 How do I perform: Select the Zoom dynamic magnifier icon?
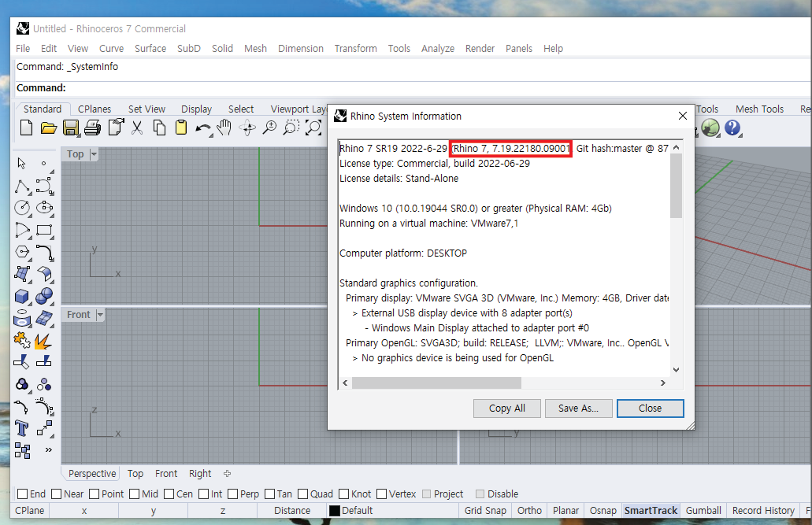click(269, 128)
